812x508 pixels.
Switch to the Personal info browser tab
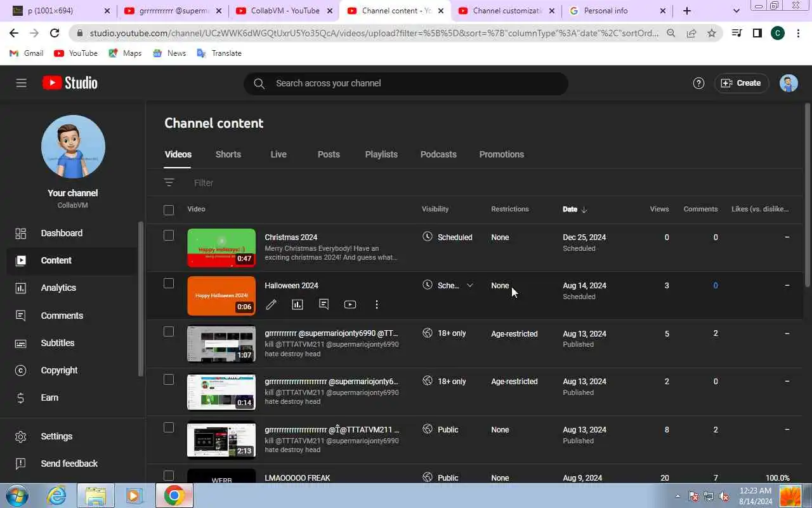617,11
